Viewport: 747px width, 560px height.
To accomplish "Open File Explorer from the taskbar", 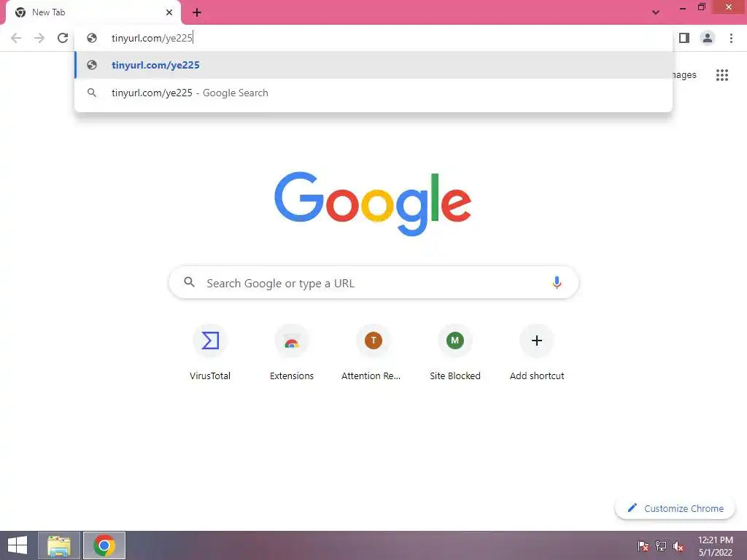I will tap(59, 545).
